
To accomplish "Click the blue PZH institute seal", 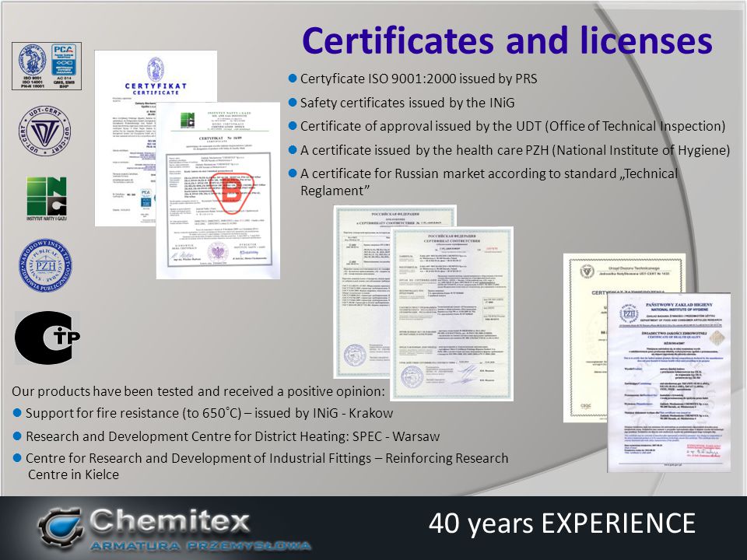I will pos(46,265).
